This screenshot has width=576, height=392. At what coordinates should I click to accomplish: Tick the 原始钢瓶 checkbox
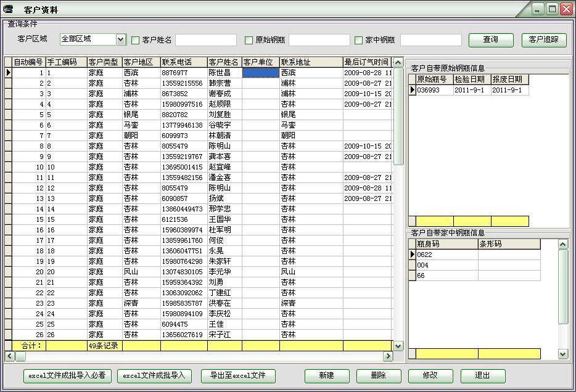tap(249, 40)
